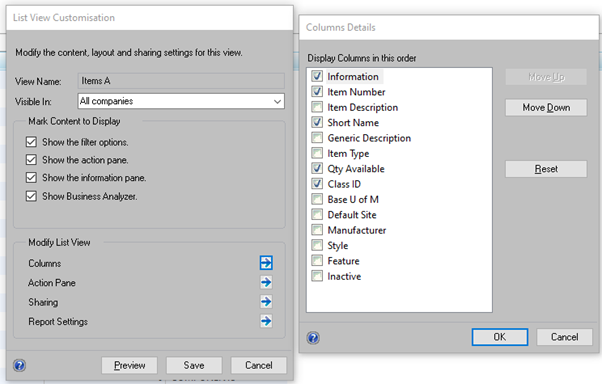The width and height of the screenshot is (602, 384).
Task: Open Columns details arrow icon
Action: [x=266, y=263]
